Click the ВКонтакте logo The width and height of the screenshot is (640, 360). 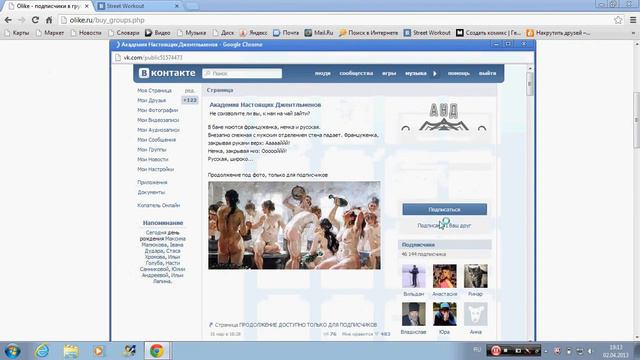point(167,73)
